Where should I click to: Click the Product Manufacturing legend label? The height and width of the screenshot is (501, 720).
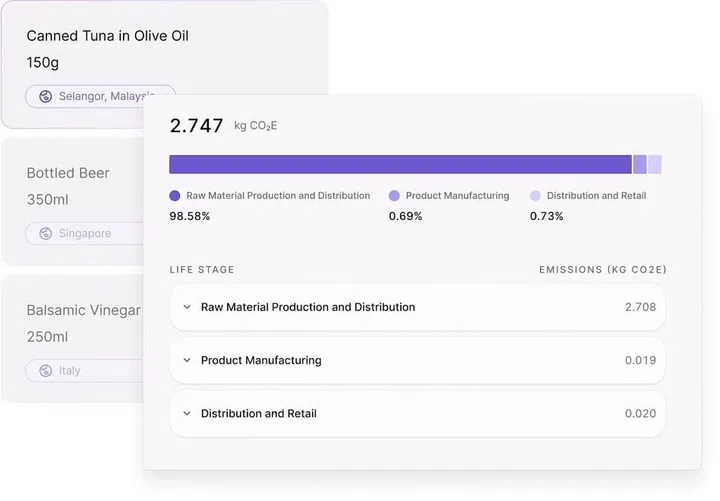point(457,196)
